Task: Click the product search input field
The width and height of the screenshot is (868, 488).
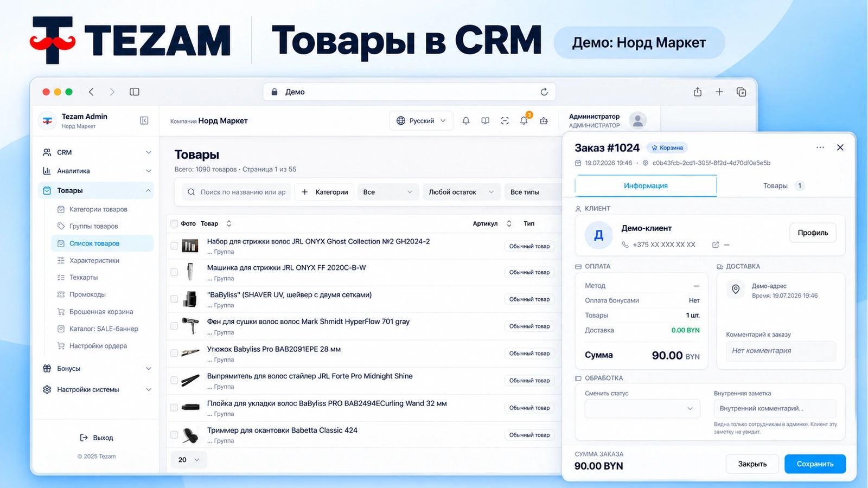Action: 237,192
